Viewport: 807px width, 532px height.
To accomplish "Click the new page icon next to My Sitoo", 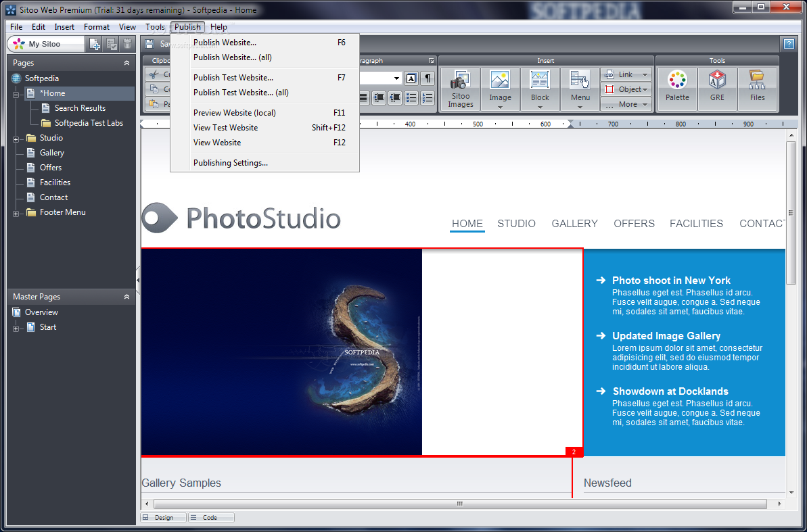I will [95, 44].
